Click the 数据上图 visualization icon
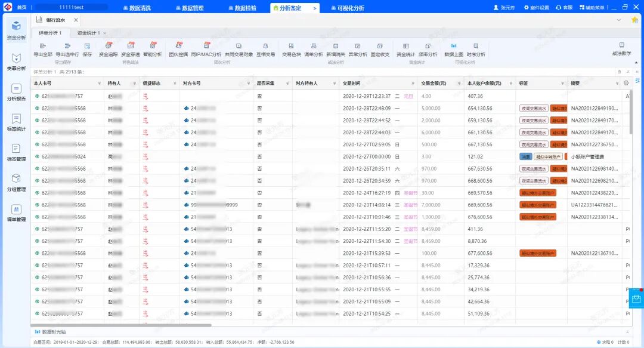This screenshot has width=644, height=348. pyautogui.click(x=453, y=50)
